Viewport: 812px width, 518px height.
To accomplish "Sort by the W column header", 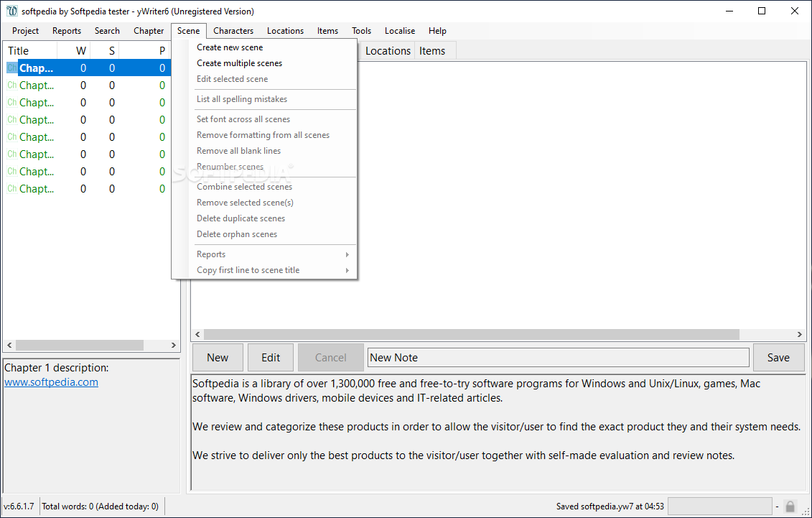I will (x=73, y=51).
